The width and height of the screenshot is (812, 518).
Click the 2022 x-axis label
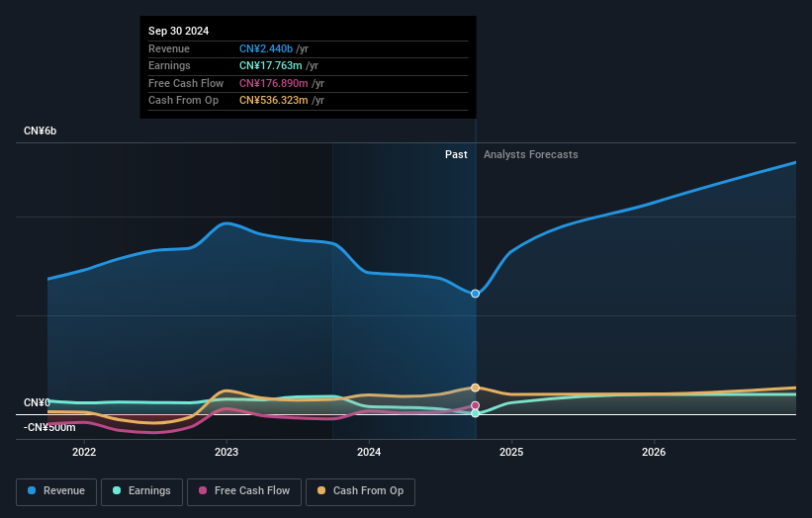coord(84,452)
